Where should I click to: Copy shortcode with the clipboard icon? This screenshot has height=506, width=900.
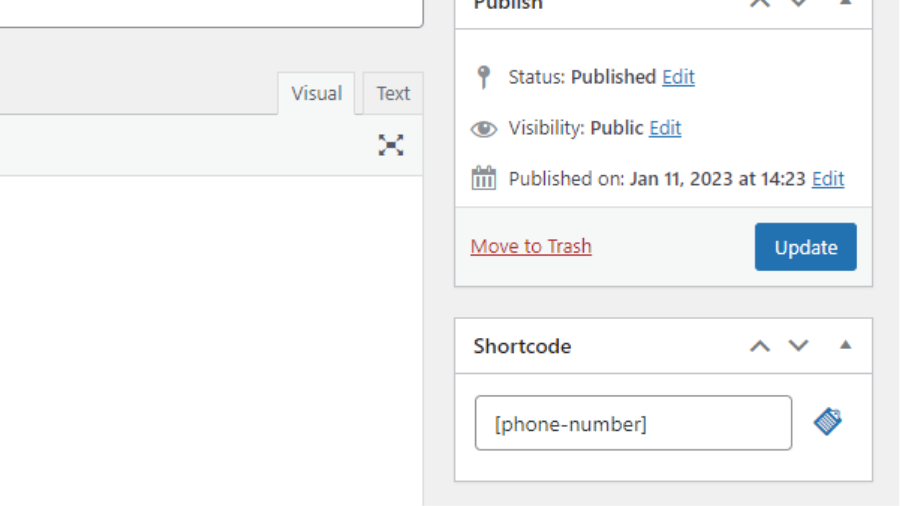point(828,422)
